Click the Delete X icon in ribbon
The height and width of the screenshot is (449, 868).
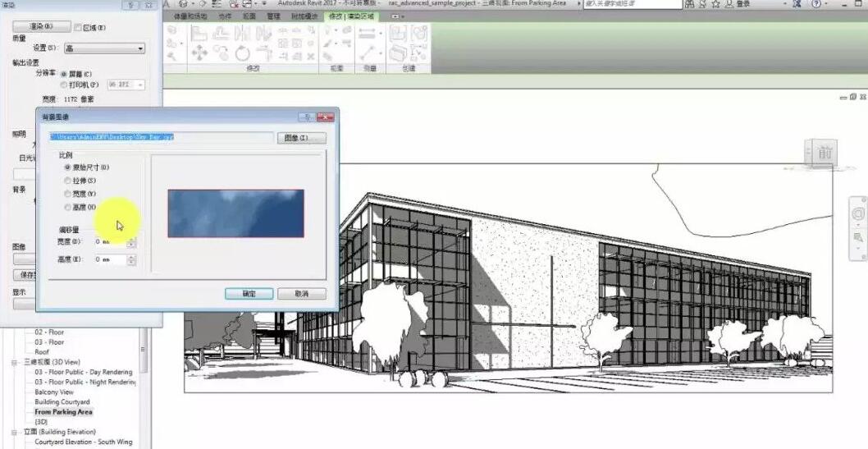[x=311, y=57]
